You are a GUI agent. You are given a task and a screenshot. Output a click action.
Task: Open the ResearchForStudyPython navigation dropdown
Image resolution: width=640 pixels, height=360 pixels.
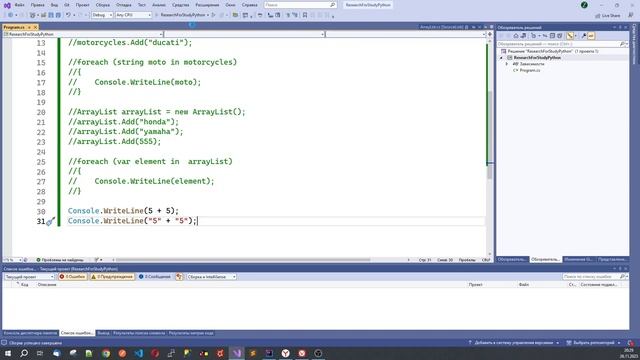click(83, 34)
